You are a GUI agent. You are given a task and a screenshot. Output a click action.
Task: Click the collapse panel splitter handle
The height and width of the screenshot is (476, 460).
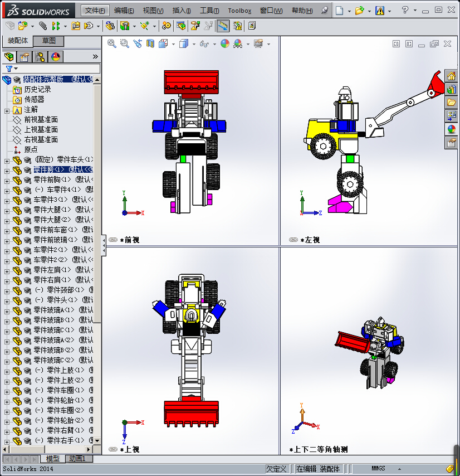pyautogui.click(x=104, y=245)
